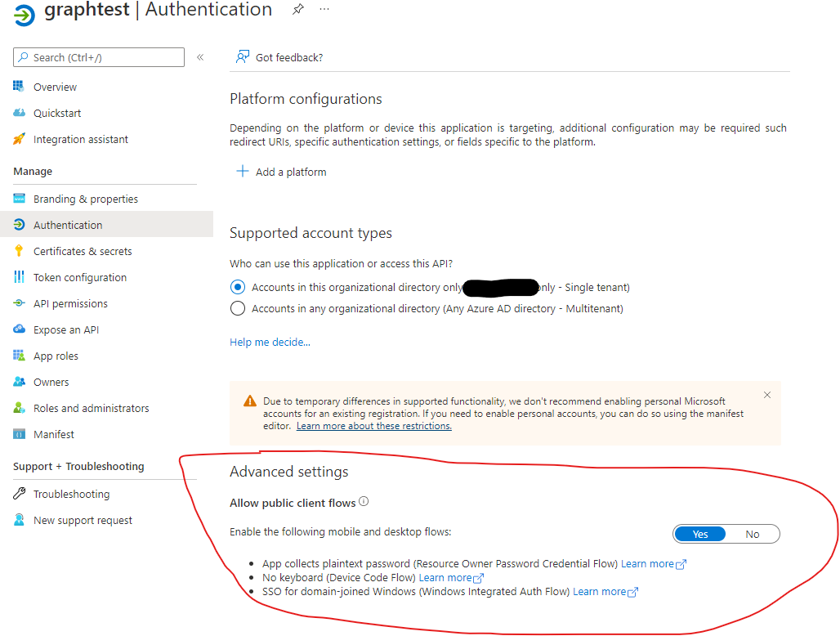This screenshot has height=636, width=840.
Task: Open the Help me decide... link
Action: pos(270,342)
